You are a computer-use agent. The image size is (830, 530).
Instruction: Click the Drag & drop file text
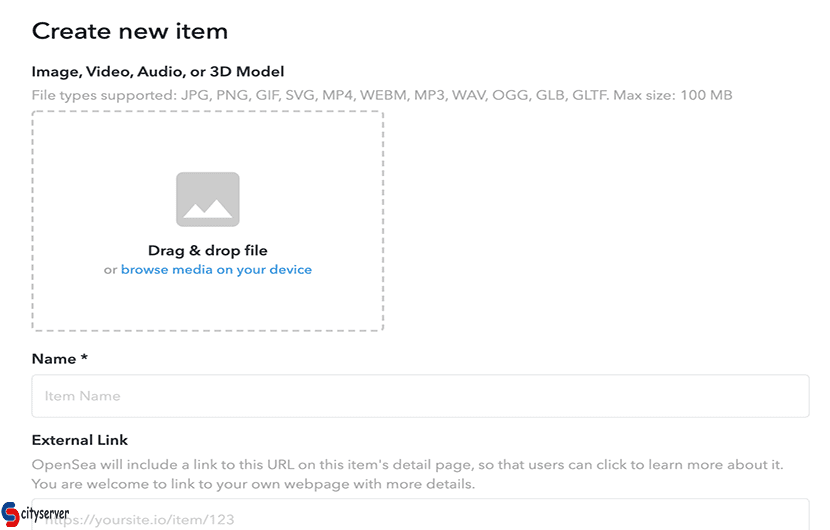click(208, 250)
